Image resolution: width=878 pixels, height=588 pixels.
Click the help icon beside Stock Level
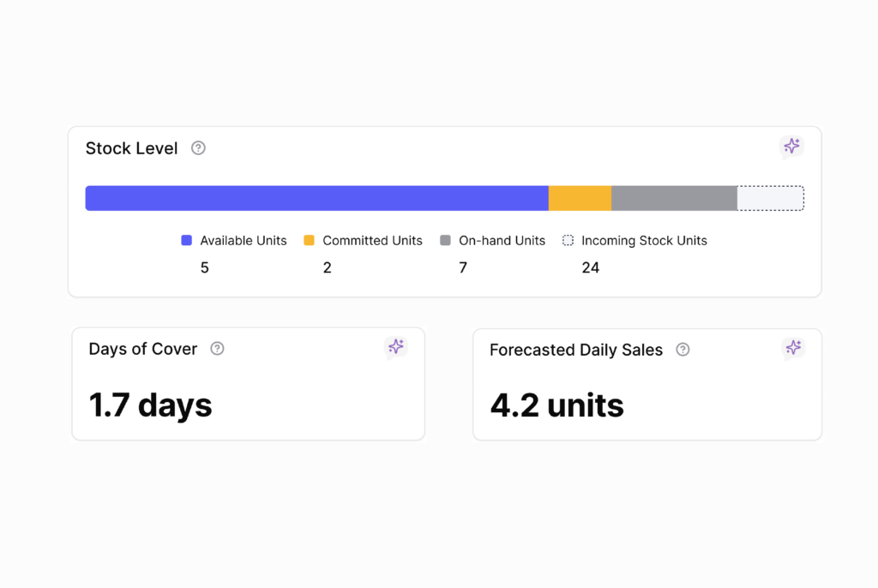pyautogui.click(x=198, y=148)
